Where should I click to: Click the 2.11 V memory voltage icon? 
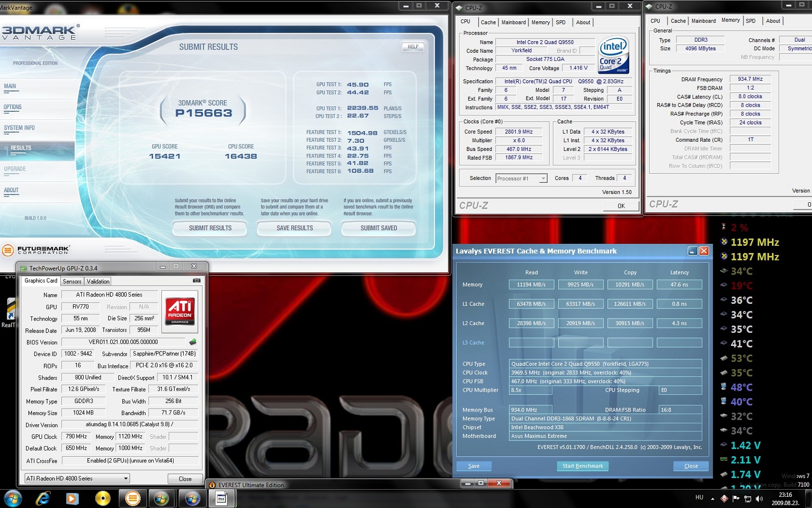724,460
